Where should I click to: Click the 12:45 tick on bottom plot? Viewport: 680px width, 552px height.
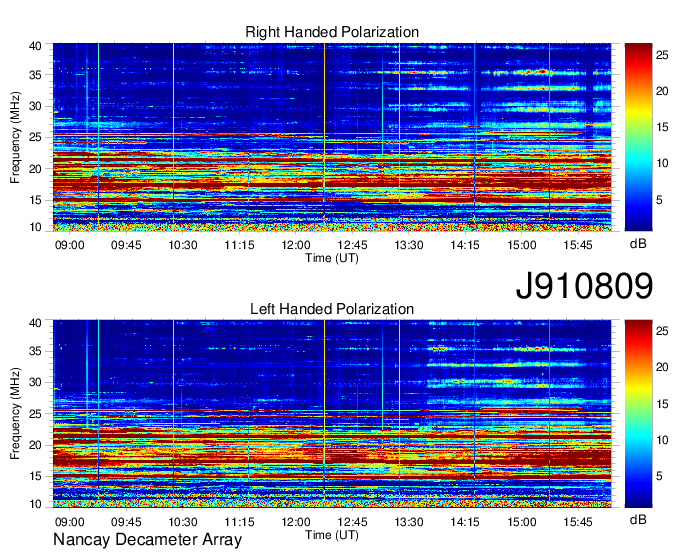pyautogui.click(x=352, y=522)
